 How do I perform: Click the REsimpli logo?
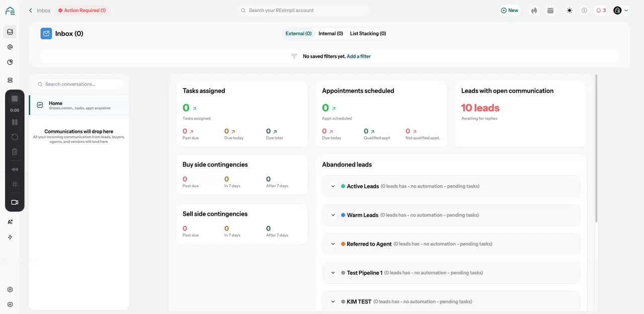pos(10,11)
